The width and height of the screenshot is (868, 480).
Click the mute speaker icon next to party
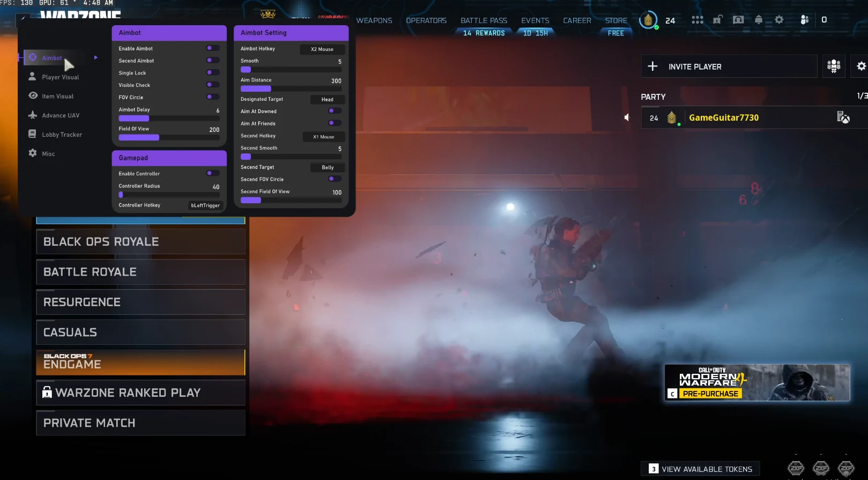[x=626, y=117]
